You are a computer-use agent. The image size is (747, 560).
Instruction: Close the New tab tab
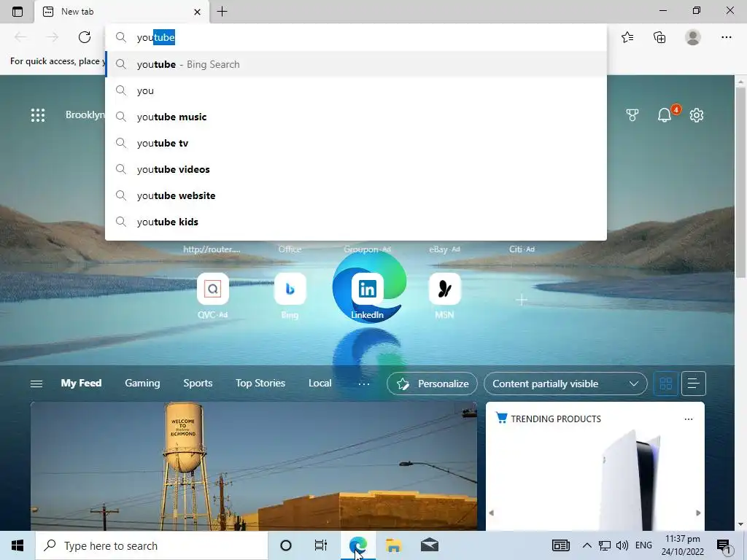197,12
